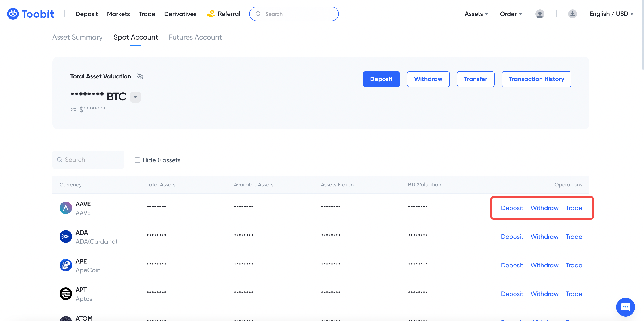Open the live chat support bubble
644x321 pixels.
point(625,307)
